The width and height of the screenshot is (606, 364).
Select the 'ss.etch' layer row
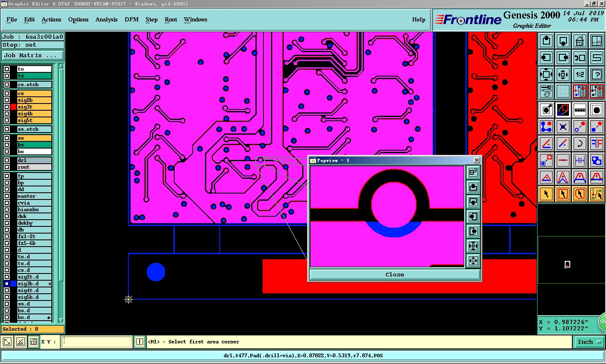click(x=34, y=129)
